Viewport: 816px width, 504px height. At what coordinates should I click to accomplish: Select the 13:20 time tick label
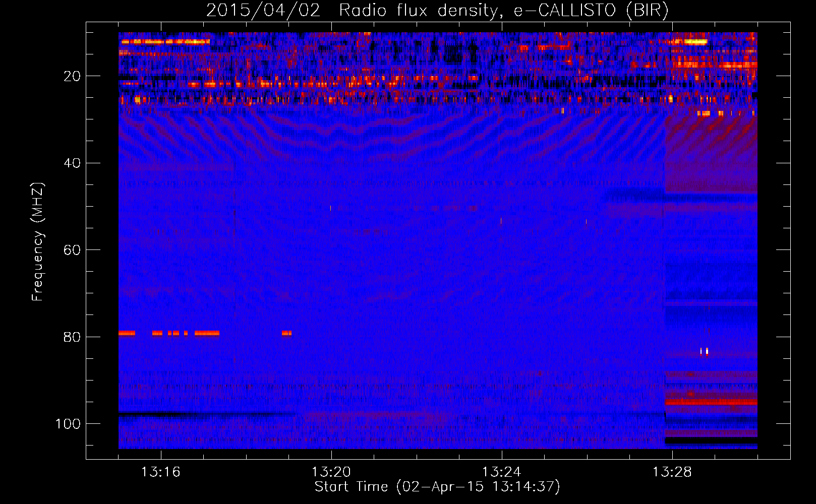pos(331,472)
